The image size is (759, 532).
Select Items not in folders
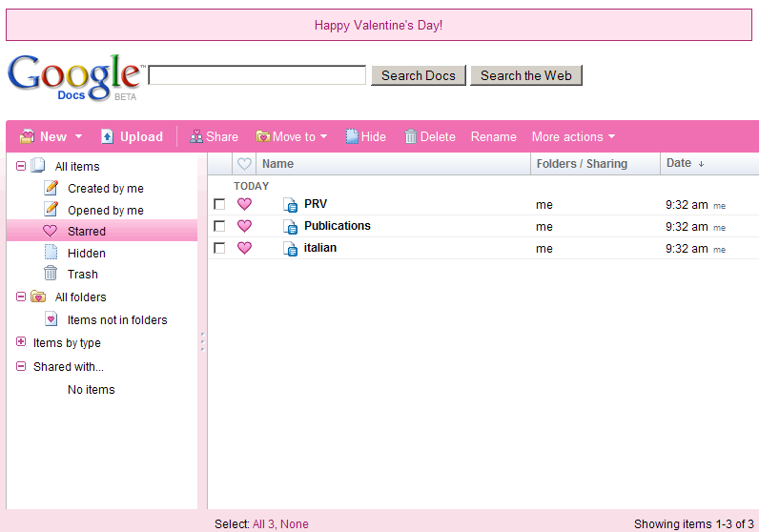point(117,320)
